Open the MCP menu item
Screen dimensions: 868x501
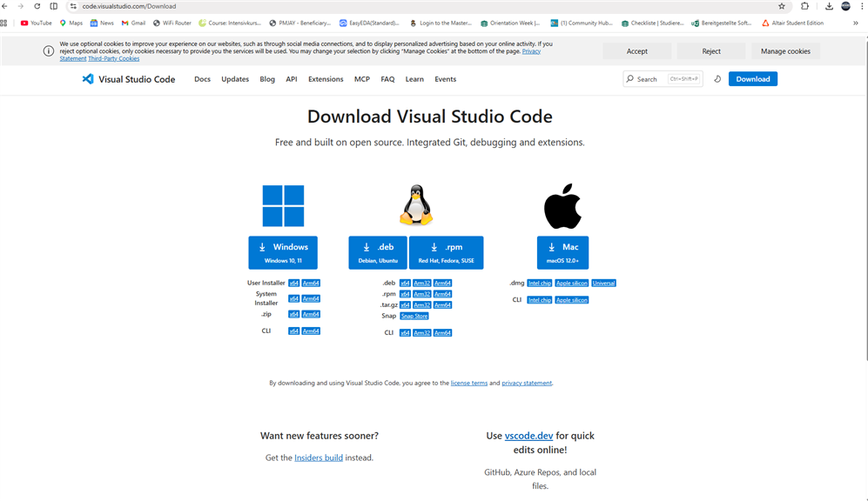pyautogui.click(x=361, y=79)
